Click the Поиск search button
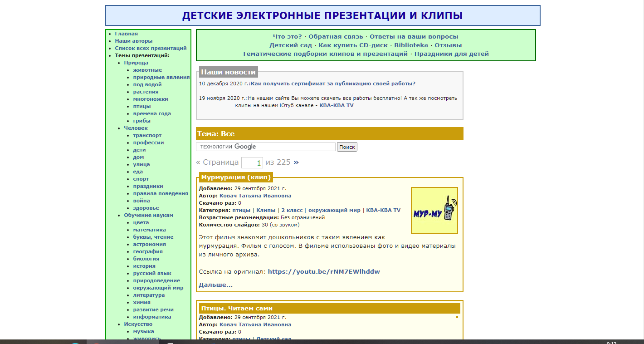Image resolution: width=644 pixels, height=344 pixels. [x=347, y=147]
